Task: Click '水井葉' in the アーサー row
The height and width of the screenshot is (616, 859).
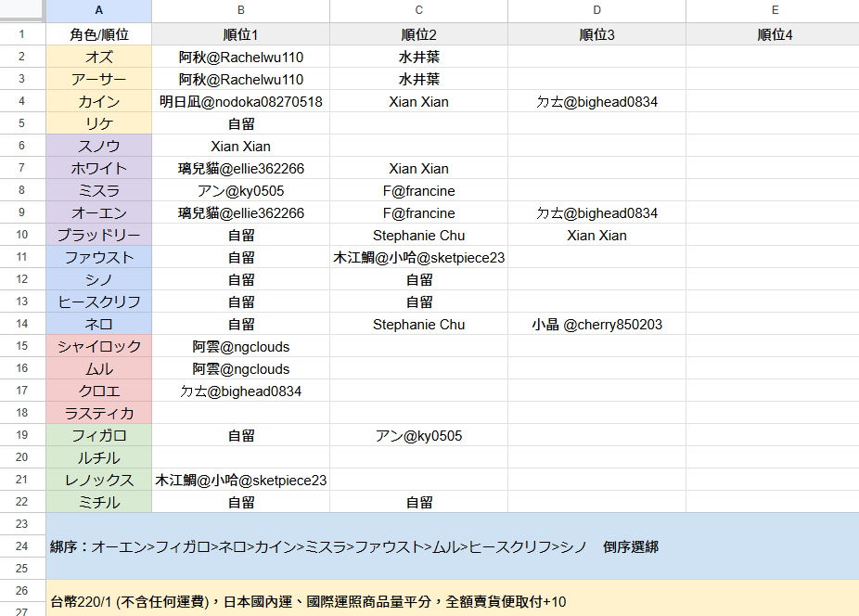Action: click(x=418, y=80)
